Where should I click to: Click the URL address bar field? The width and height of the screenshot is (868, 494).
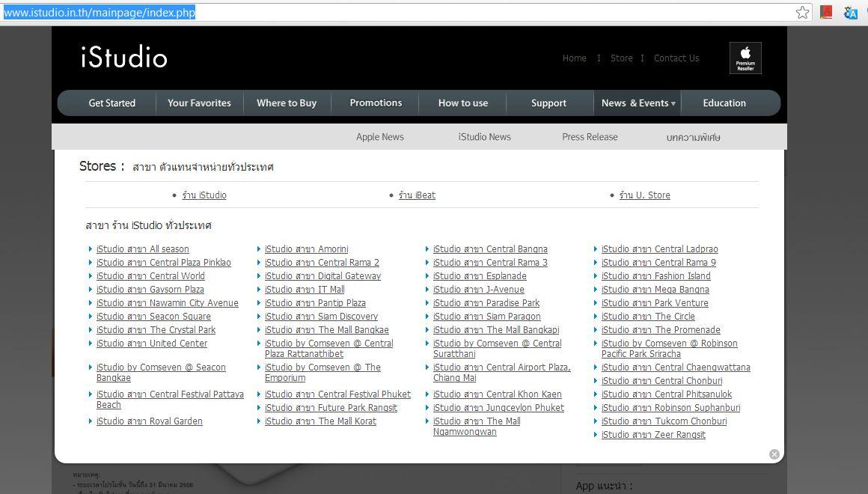(449, 13)
